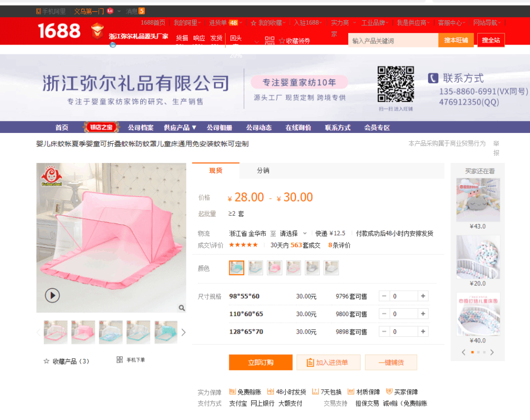This screenshot has width=530, height=420.
Task: Expand the 我的阿里 dropdown
Action: point(187,23)
